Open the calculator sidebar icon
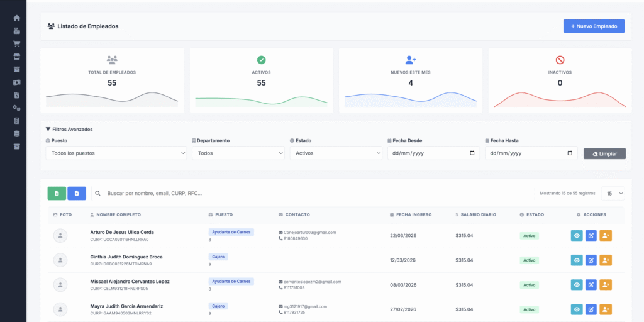The image size is (644, 322). [17, 121]
